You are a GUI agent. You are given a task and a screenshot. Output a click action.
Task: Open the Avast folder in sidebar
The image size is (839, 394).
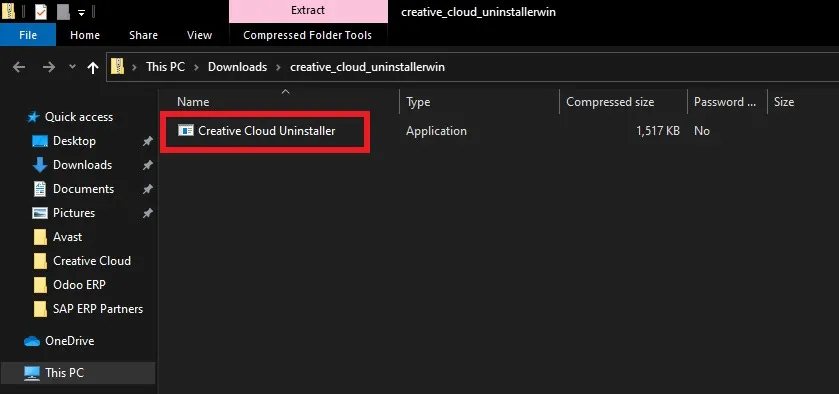click(67, 237)
